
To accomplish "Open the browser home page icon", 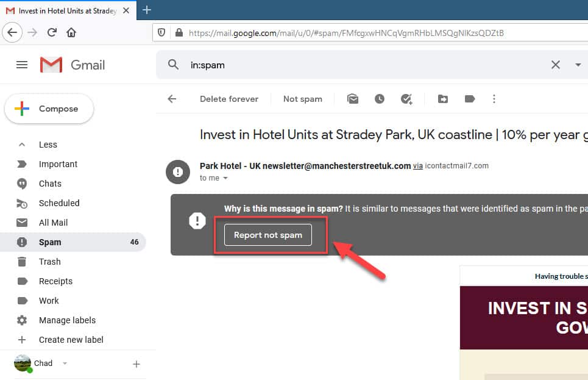I will pyautogui.click(x=71, y=33).
